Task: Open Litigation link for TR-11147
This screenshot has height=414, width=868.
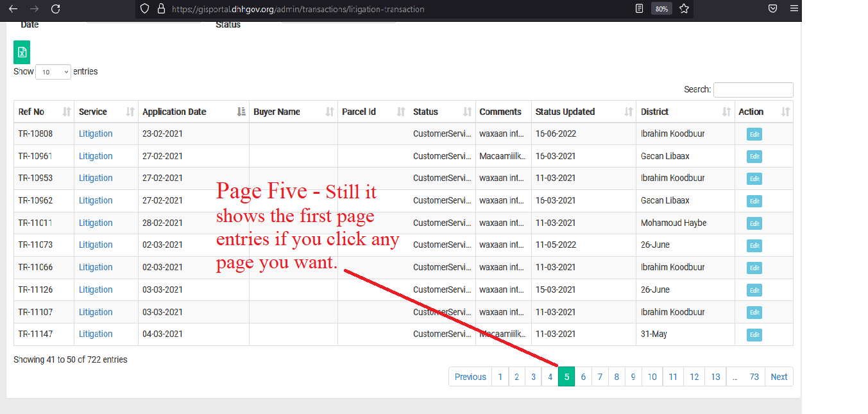Action: click(96, 334)
